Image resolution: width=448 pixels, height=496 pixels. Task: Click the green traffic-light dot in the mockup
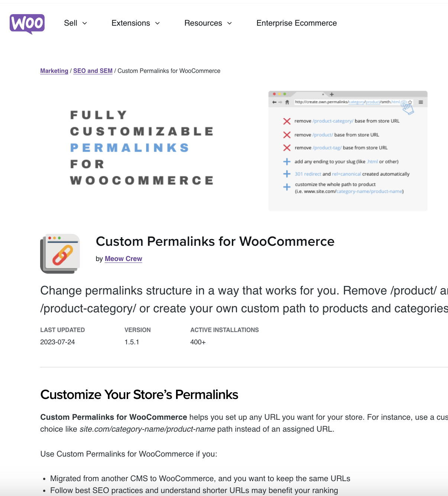(x=285, y=94)
